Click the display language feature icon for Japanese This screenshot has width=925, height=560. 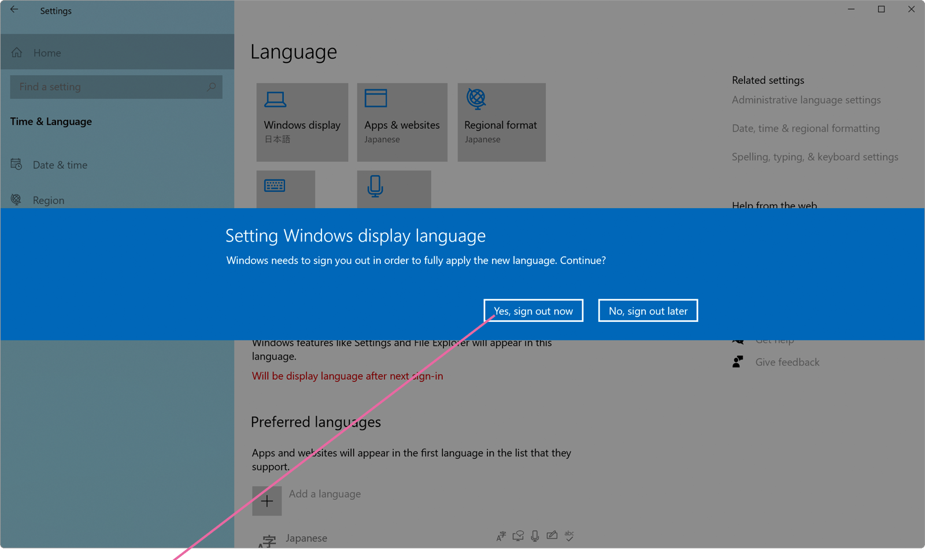pyautogui.click(x=501, y=536)
